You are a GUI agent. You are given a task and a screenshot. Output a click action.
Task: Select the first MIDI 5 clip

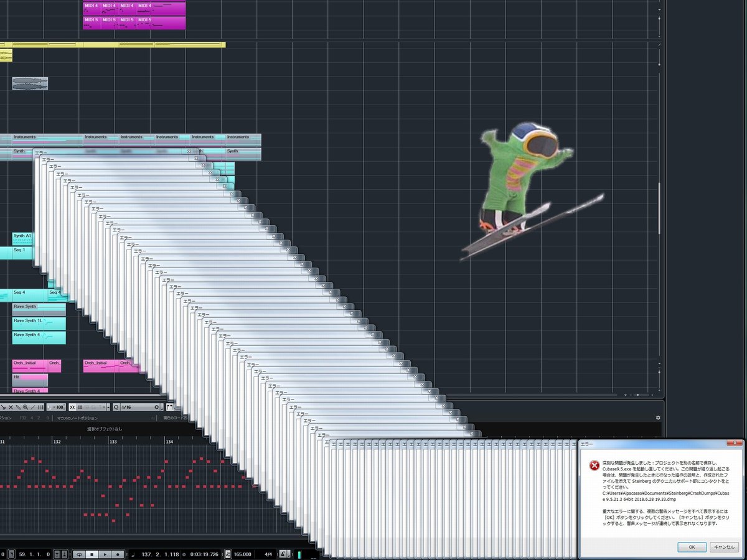click(91, 22)
